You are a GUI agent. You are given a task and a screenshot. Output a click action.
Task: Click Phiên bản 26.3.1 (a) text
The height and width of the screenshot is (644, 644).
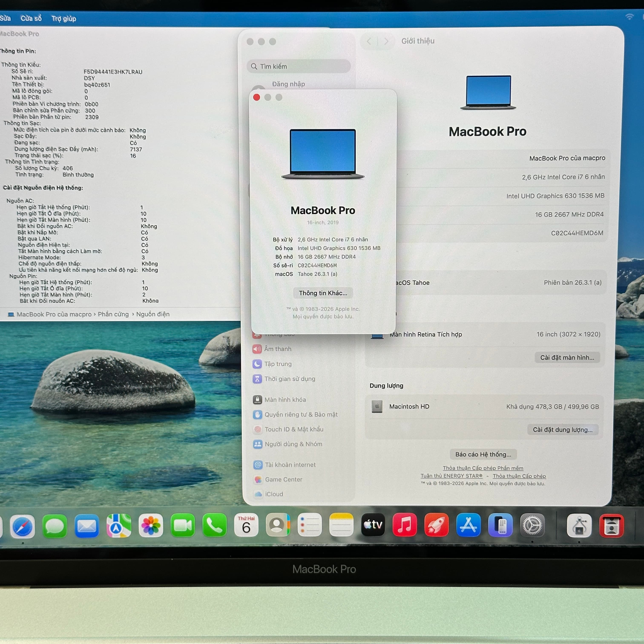tap(573, 283)
